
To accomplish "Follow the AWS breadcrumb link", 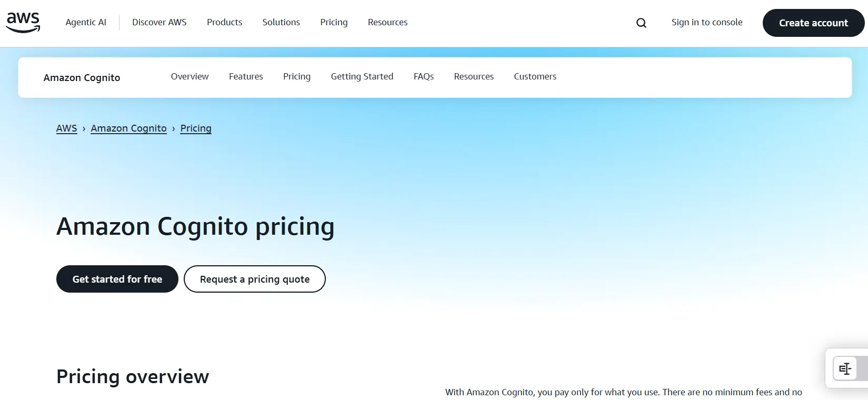I will [66, 128].
